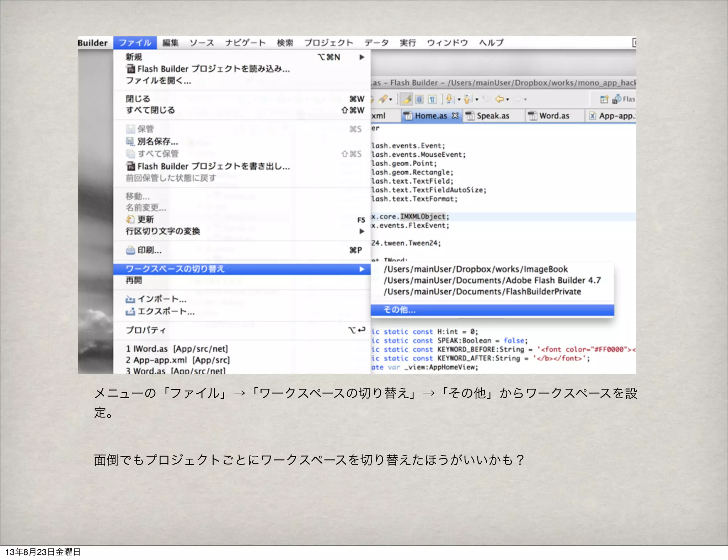Select すべて閉じる menu item
The image size is (728, 560).
(x=242, y=110)
